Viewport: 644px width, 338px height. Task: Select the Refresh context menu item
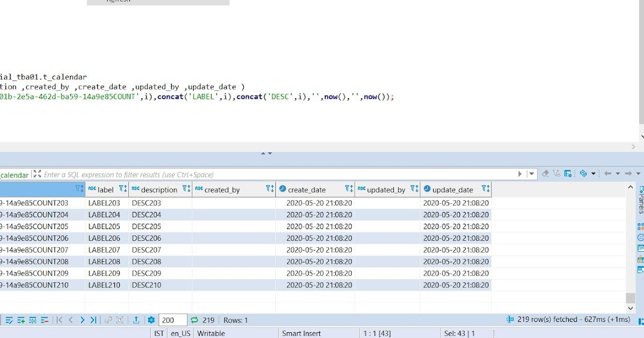pos(117,2)
